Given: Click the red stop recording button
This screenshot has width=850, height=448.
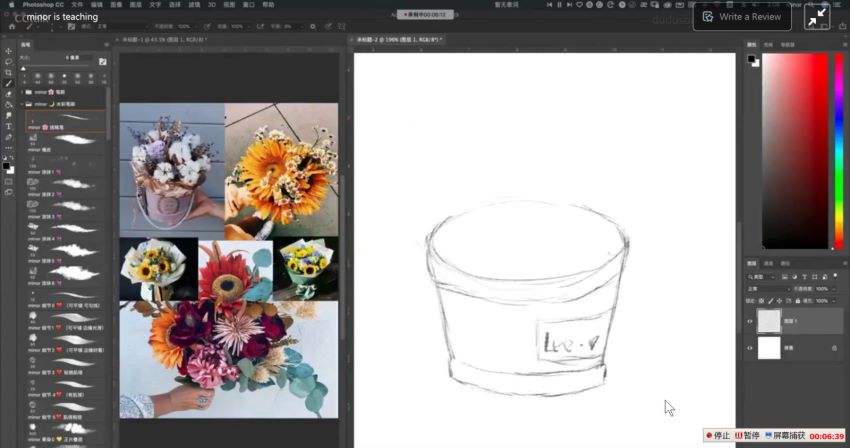Looking at the screenshot, I should pos(718,436).
